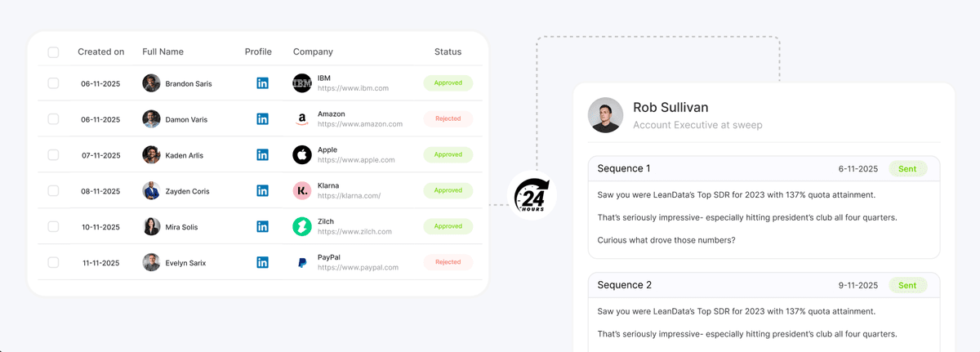Screen dimensions: 980x352
Task: Click the Rejected status badge for Amazon
Action: (x=448, y=119)
